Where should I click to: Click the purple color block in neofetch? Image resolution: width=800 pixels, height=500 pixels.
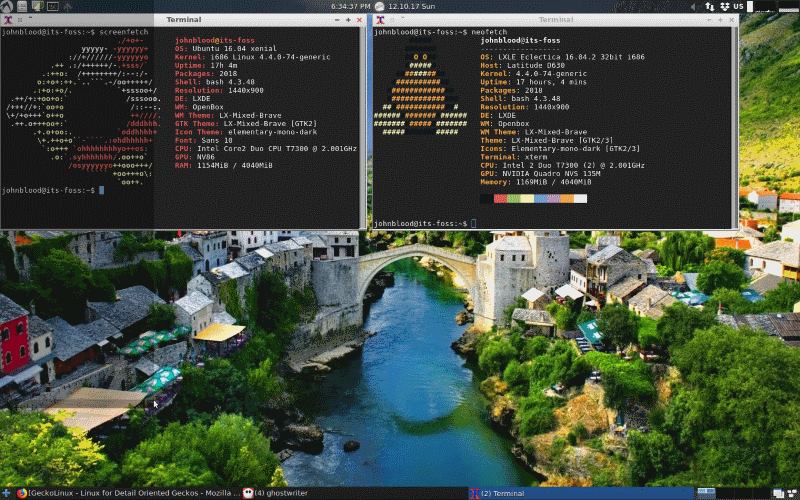(x=554, y=198)
